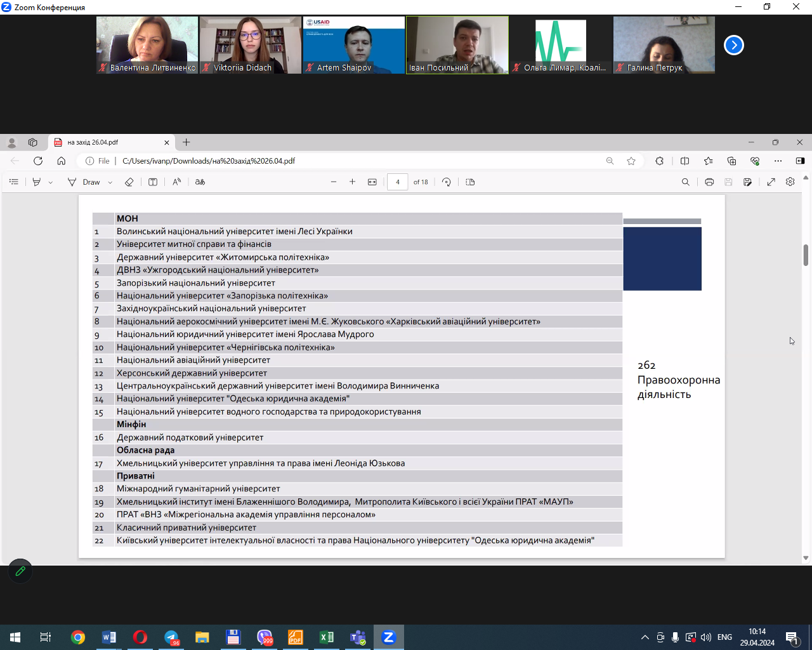
Task: Select the Eraser tool in PDF toolbar
Action: click(129, 182)
